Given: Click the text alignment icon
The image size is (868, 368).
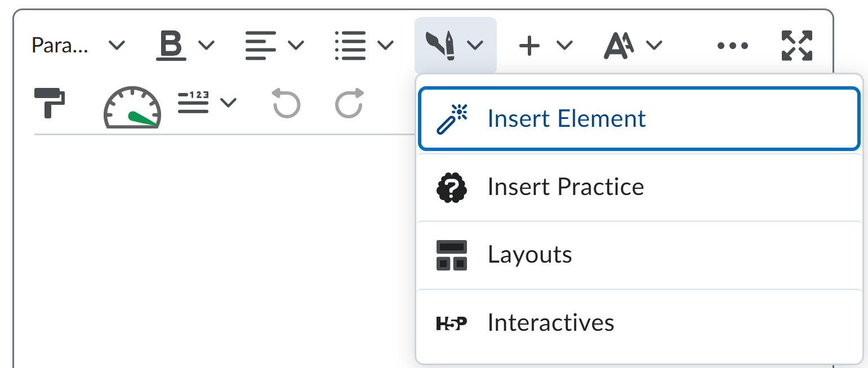Looking at the screenshot, I should click(x=261, y=45).
